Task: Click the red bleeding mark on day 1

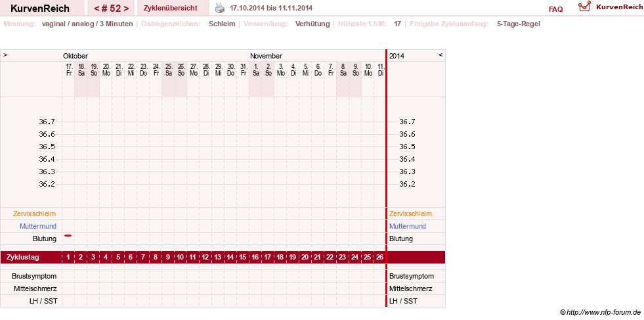Action: (x=68, y=235)
